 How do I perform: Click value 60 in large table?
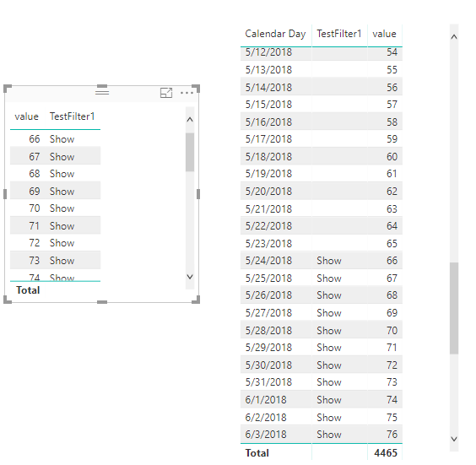[392, 157]
